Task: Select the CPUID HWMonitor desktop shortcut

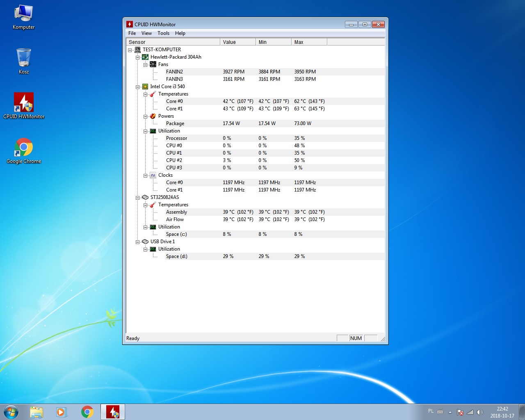Action: pos(24,106)
